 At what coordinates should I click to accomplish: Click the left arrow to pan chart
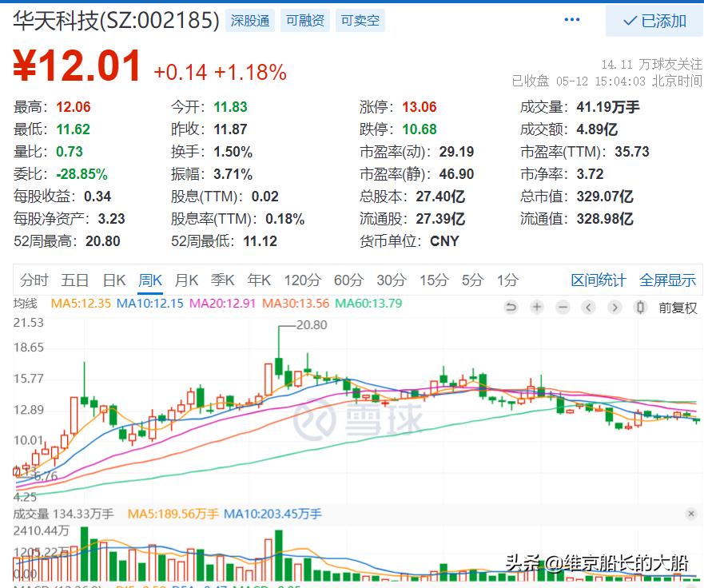tap(588, 307)
